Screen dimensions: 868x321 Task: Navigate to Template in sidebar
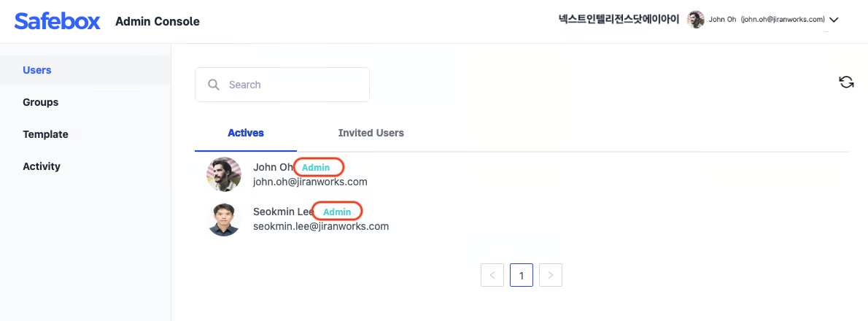click(x=45, y=134)
